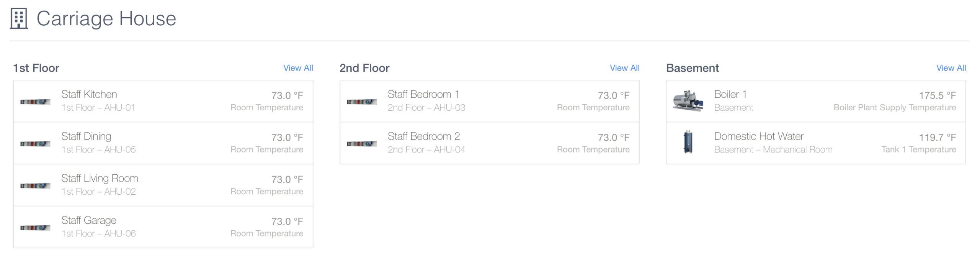The height and width of the screenshot is (269, 980).
Task: Click the Carriage House page title
Action: pos(106,18)
